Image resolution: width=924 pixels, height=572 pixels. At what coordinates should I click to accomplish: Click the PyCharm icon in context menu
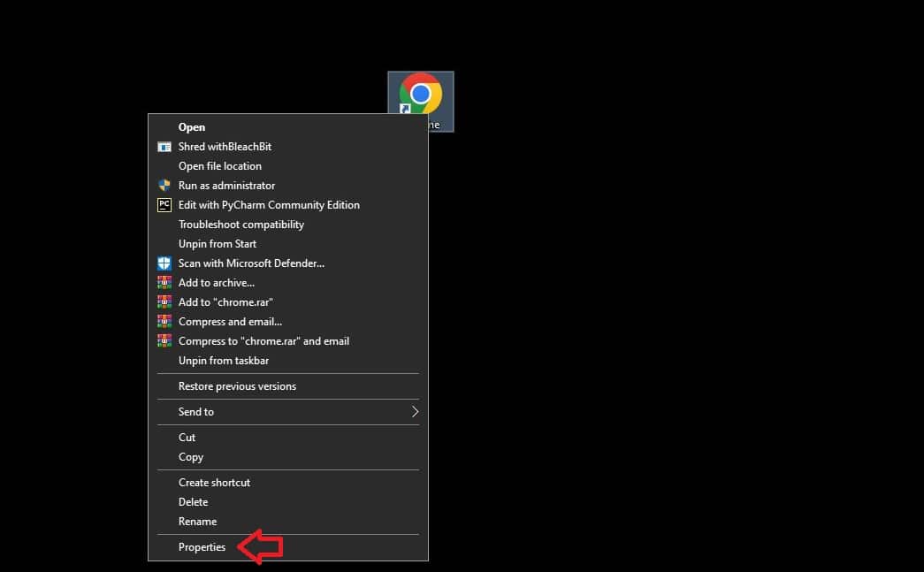pyautogui.click(x=164, y=205)
